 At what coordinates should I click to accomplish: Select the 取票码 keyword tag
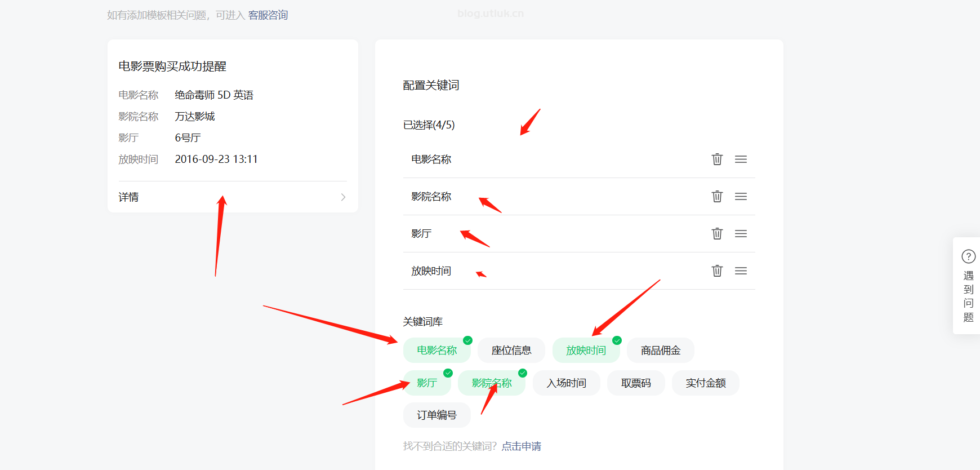point(636,383)
